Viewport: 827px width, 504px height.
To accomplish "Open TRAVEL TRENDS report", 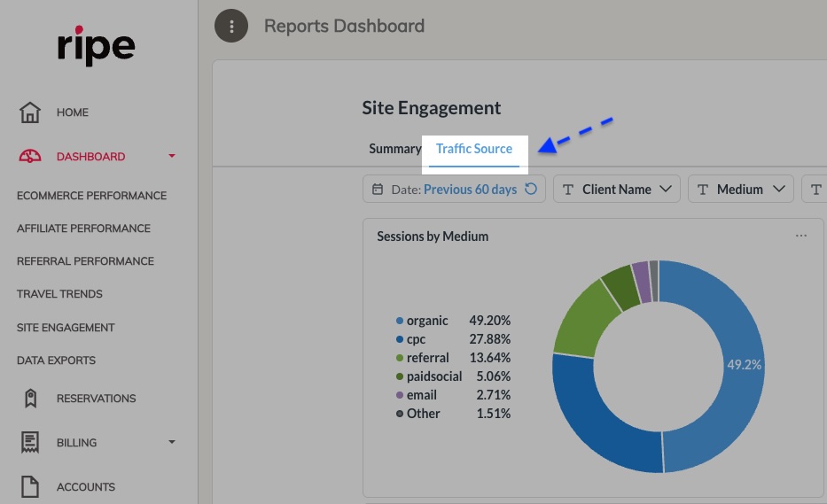I will coord(59,294).
